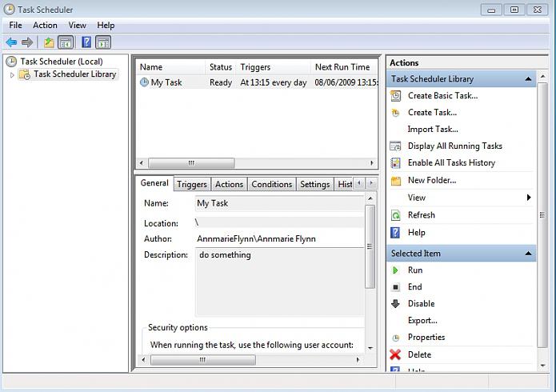Image resolution: width=556 pixels, height=392 pixels.
Task: Click the Actions pane scroll down arrow
Action: click(x=542, y=366)
